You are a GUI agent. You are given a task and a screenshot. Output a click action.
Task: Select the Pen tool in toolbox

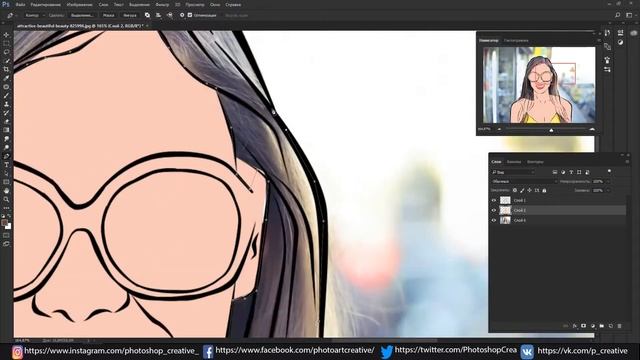coord(6,156)
